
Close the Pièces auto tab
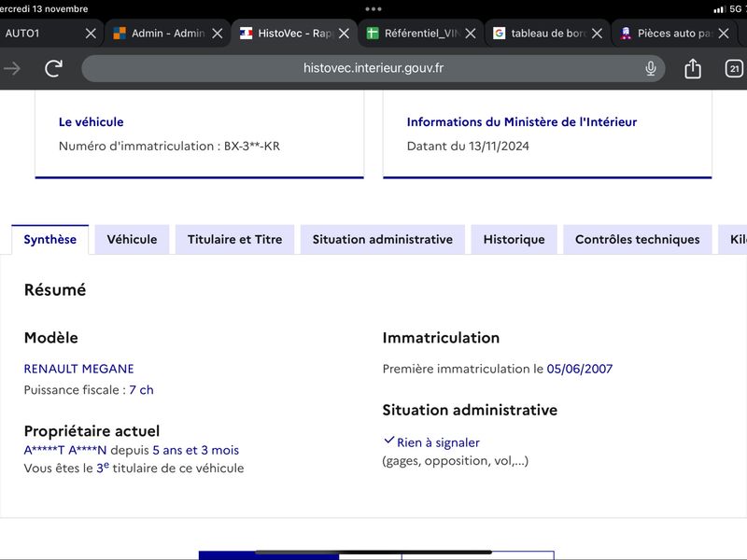pos(724,34)
